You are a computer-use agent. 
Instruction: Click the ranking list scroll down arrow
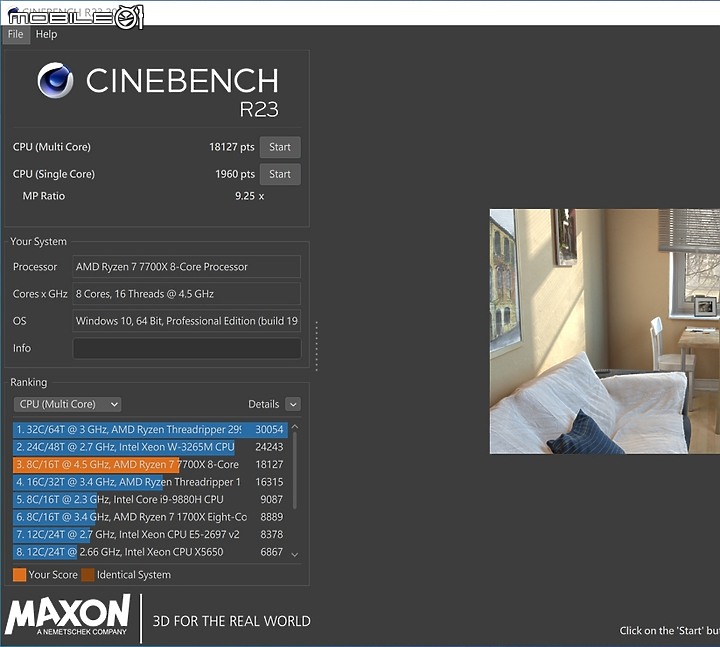pos(295,555)
